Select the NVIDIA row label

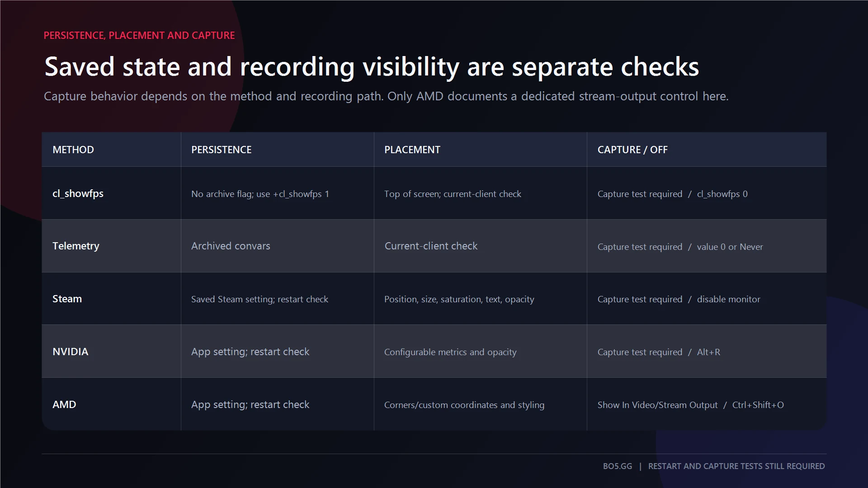[x=70, y=352]
